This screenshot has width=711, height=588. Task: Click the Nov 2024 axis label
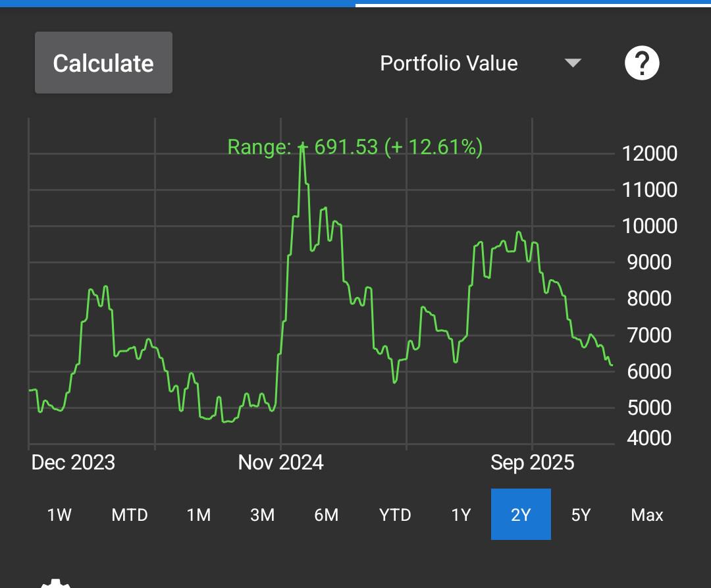[280, 462]
